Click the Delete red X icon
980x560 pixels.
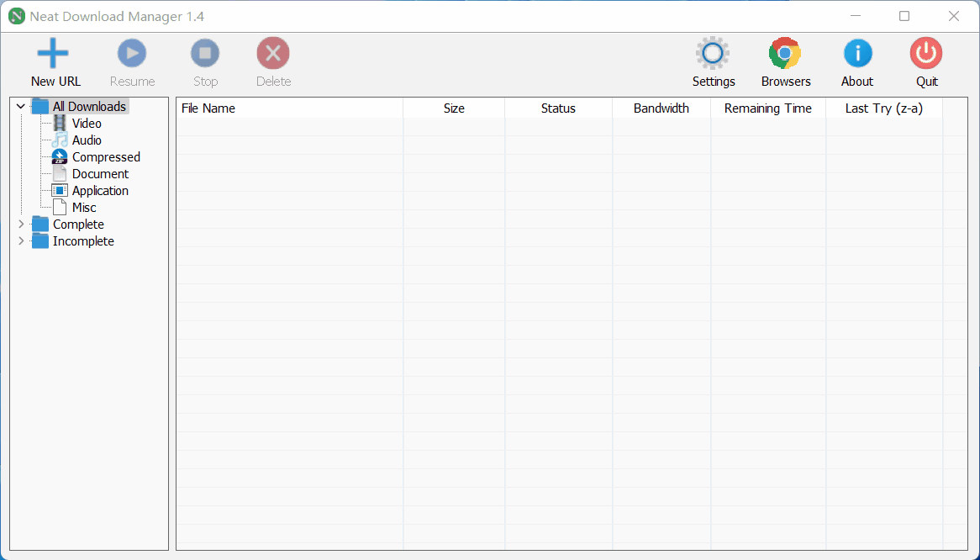pos(273,53)
